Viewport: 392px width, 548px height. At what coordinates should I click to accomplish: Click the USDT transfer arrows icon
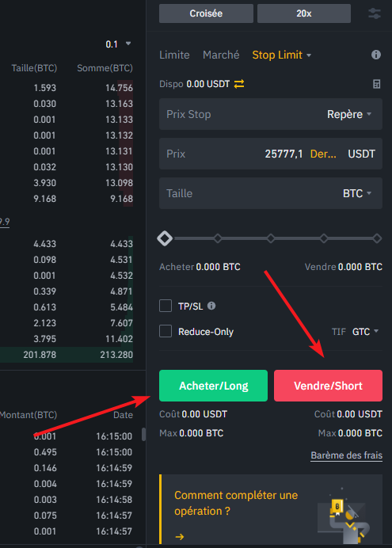pos(239,84)
